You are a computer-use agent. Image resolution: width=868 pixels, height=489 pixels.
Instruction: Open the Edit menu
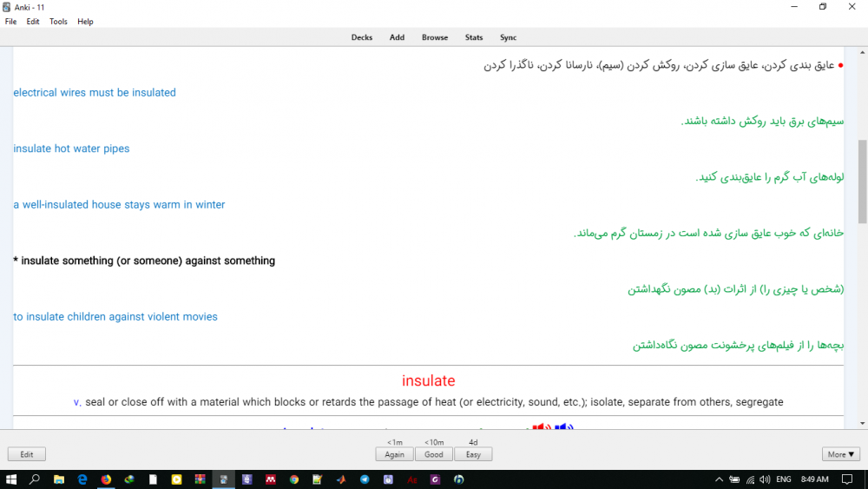[33, 22]
